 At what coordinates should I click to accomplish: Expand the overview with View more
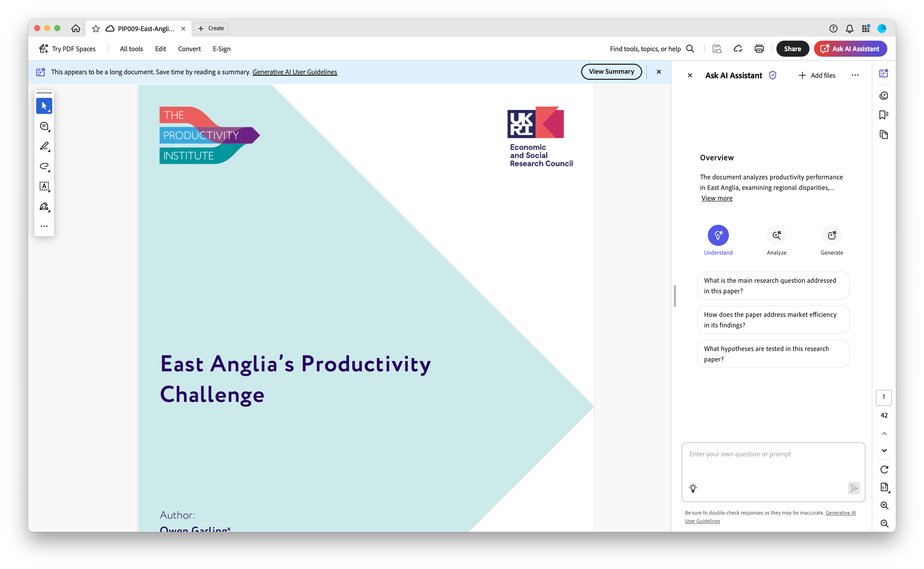click(x=717, y=198)
